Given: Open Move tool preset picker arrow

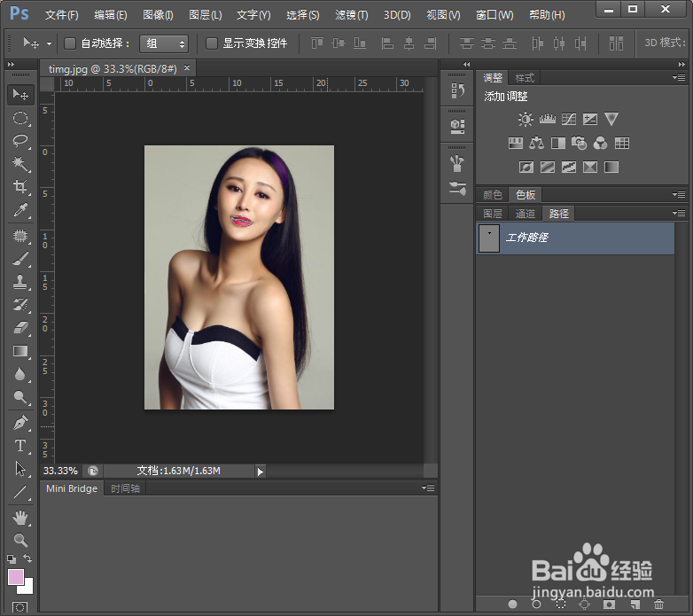Looking at the screenshot, I should [x=49, y=43].
